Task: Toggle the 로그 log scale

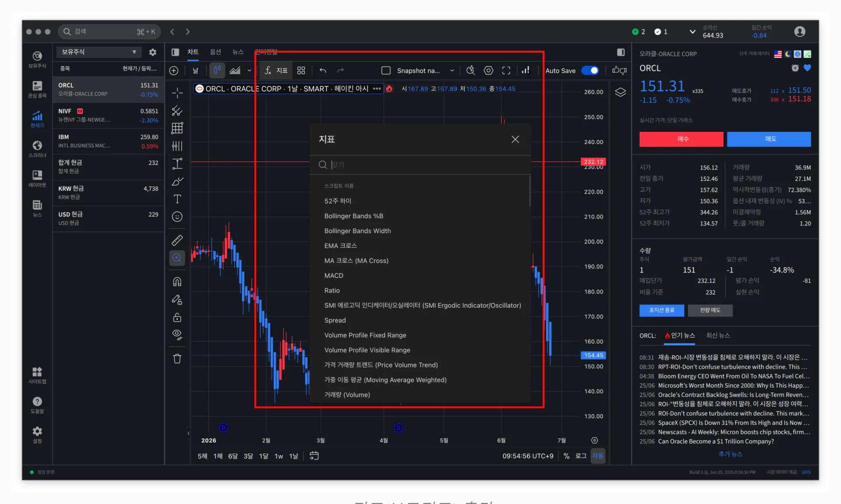Action: click(x=581, y=456)
